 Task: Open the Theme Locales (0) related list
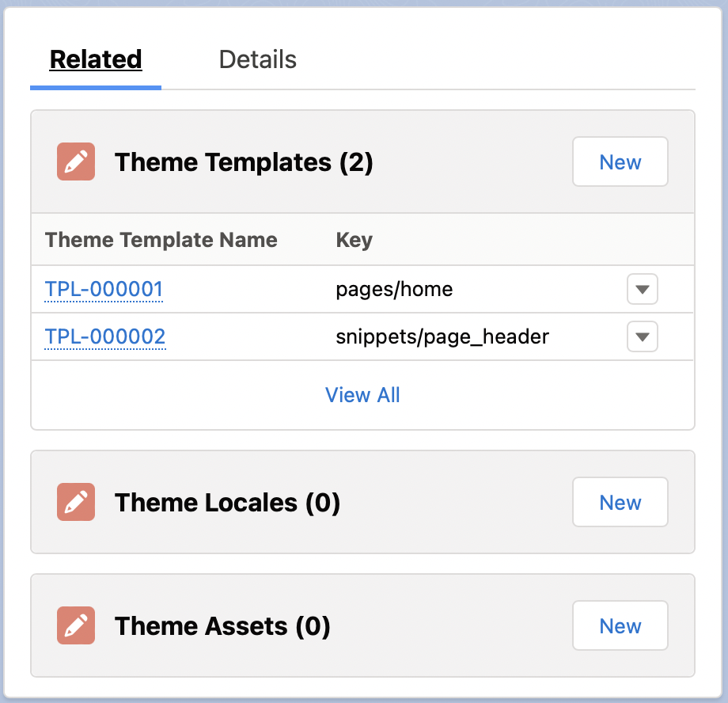coord(228,503)
